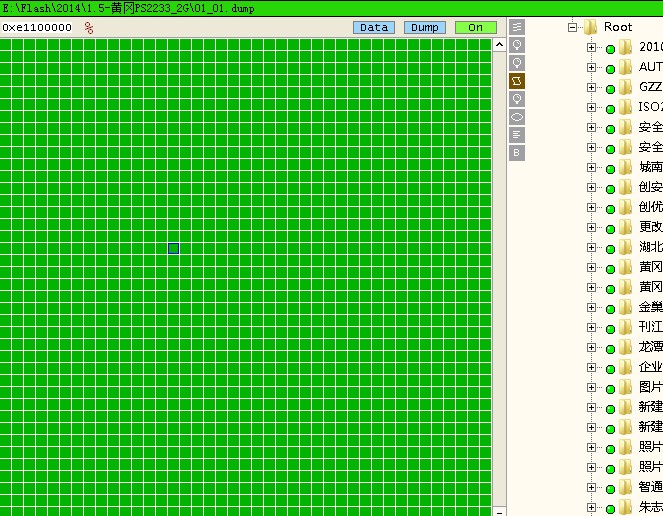Select the brown highlighted page-map tool icon
Screen dimensions: 663x516
tap(517, 81)
